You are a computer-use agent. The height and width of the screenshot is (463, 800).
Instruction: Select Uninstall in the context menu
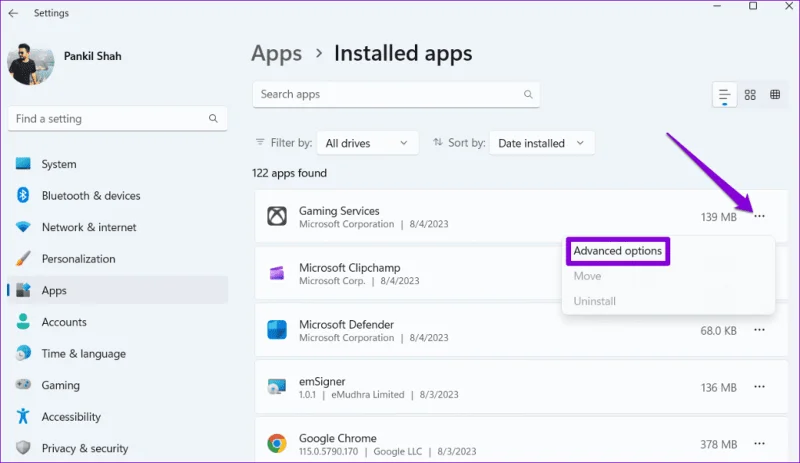point(594,301)
